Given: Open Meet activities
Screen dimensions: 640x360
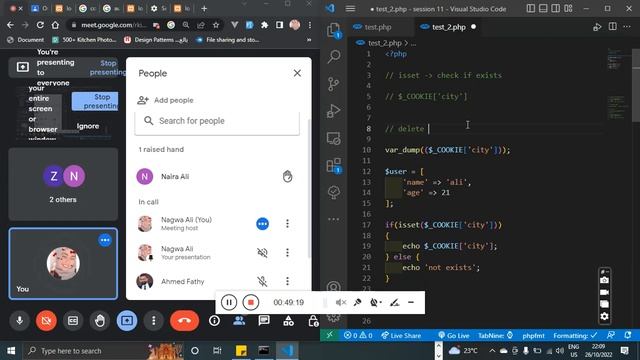Looking at the screenshot, I should tap(289, 321).
